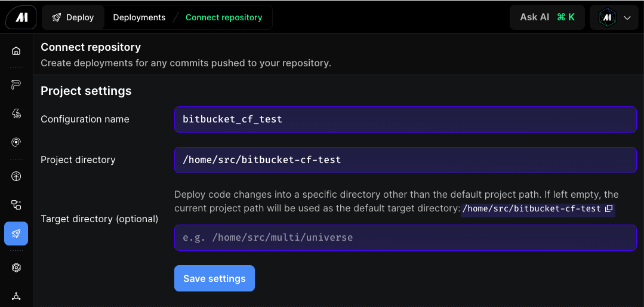644x307 pixels.
Task: Focus the Configuration name field
Action: tap(405, 119)
